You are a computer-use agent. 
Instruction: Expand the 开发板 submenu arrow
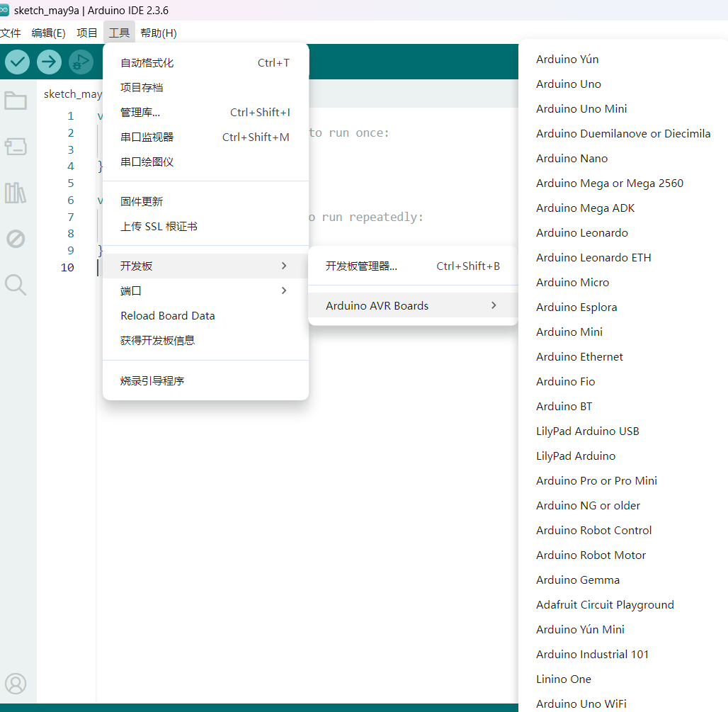coord(284,266)
